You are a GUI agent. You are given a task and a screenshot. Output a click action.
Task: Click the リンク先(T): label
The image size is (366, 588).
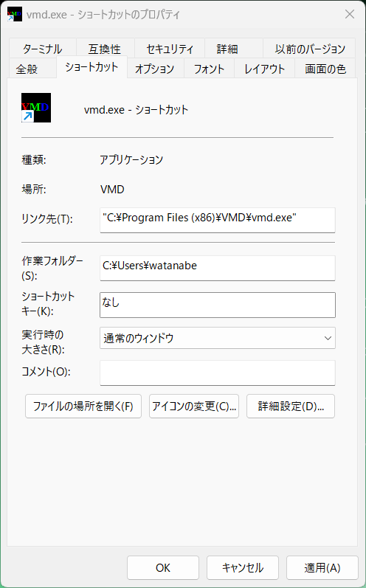click(47, 219)
